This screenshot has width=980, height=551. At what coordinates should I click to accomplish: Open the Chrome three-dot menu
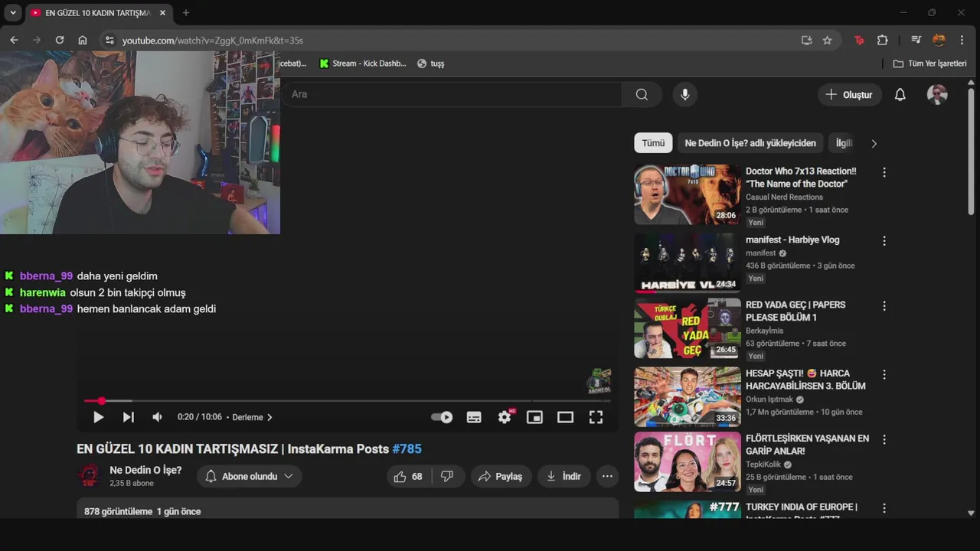tap(962, 40)
